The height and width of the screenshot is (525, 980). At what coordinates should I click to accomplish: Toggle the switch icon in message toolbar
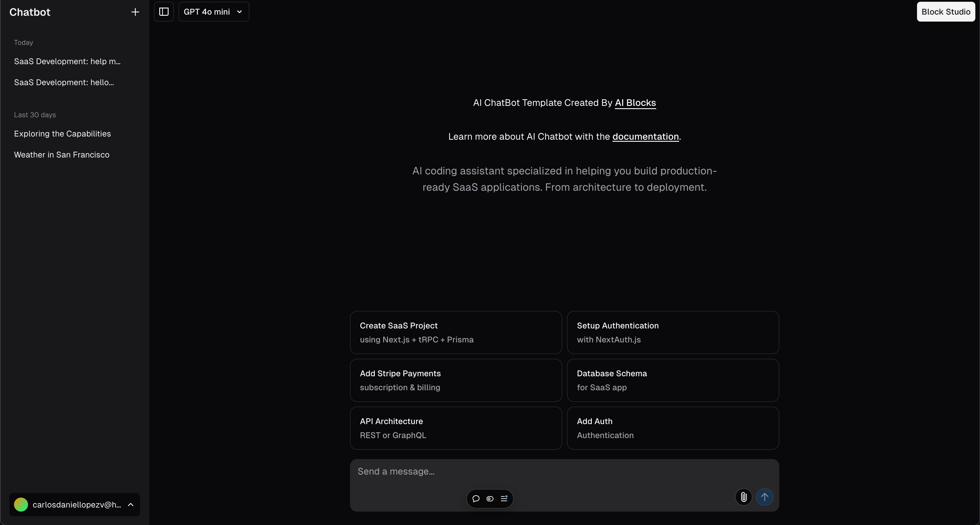pos(490,499)
